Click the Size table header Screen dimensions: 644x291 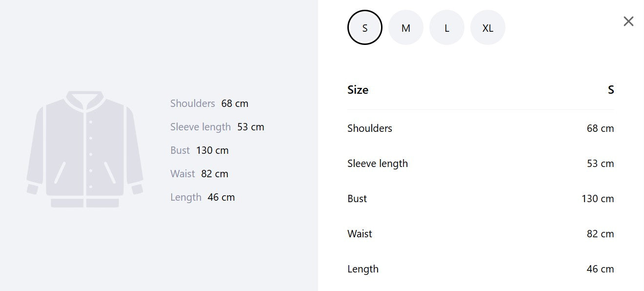pos(481,90)
